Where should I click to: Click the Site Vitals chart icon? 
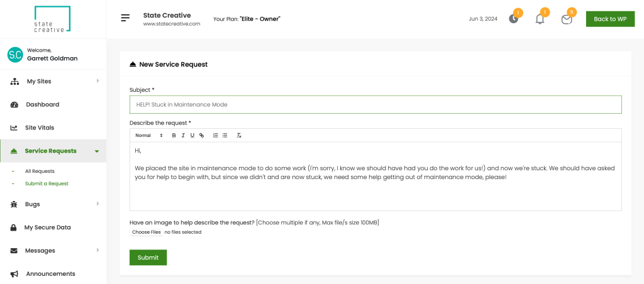[x=14, y=128]
